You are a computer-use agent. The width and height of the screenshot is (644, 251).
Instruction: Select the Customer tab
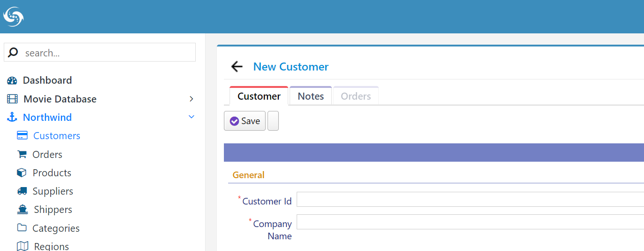[259, 96]
